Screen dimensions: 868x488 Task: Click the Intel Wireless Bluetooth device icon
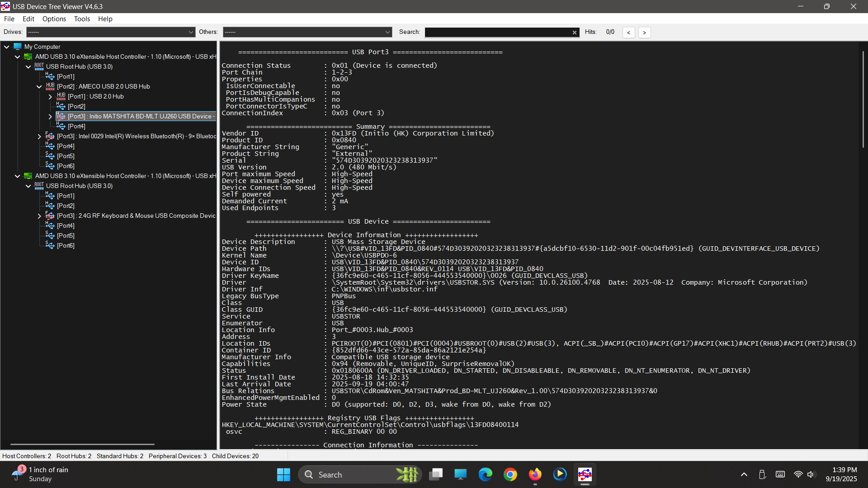50,136
